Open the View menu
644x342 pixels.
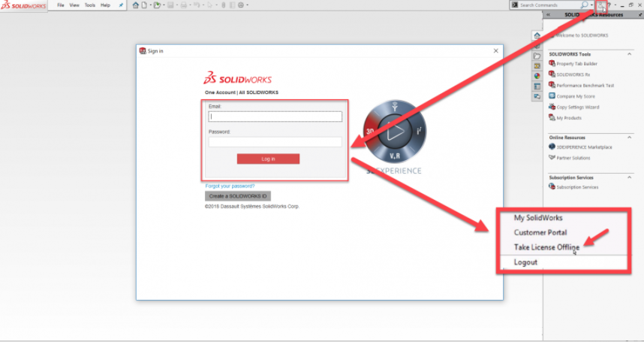pyautogui.click(x=74, y=5)
